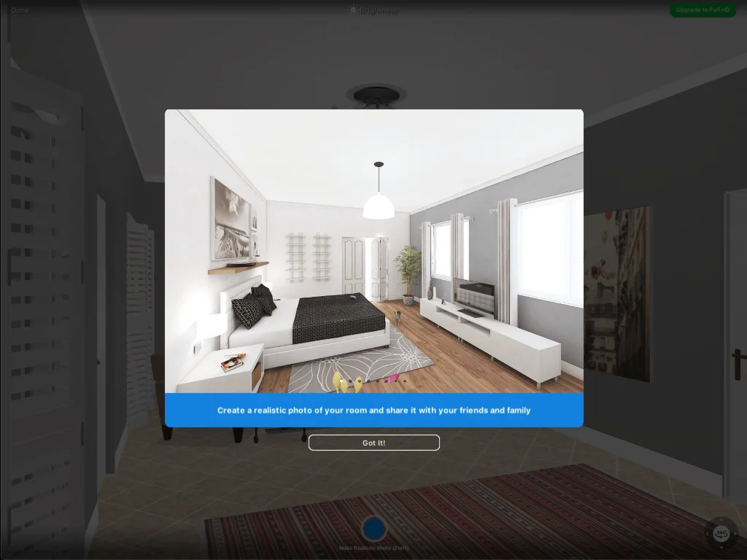Click the Upgrade to Full HD button
The height and width of the screenshot is (560, 747).
(x=703, y=9)
